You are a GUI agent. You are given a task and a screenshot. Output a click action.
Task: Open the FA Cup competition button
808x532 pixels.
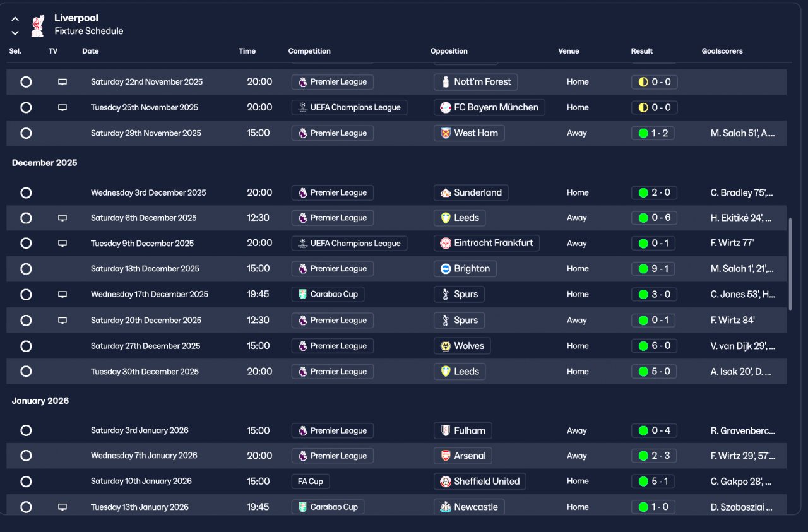pyautogui.click(x=311, y=482)
